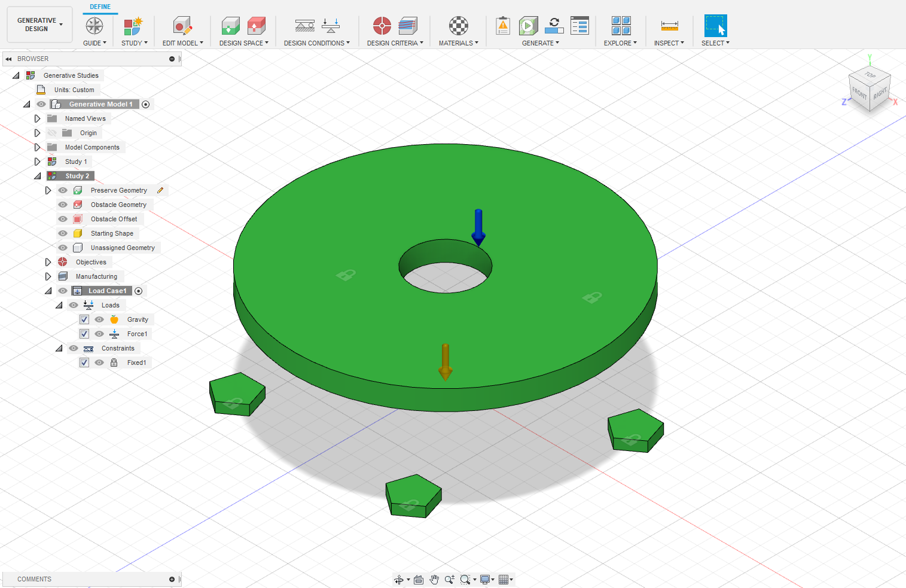Open the Manufacturing criteria tool icon
Viewport: 906px width, 588px height.
click(408, 26)
